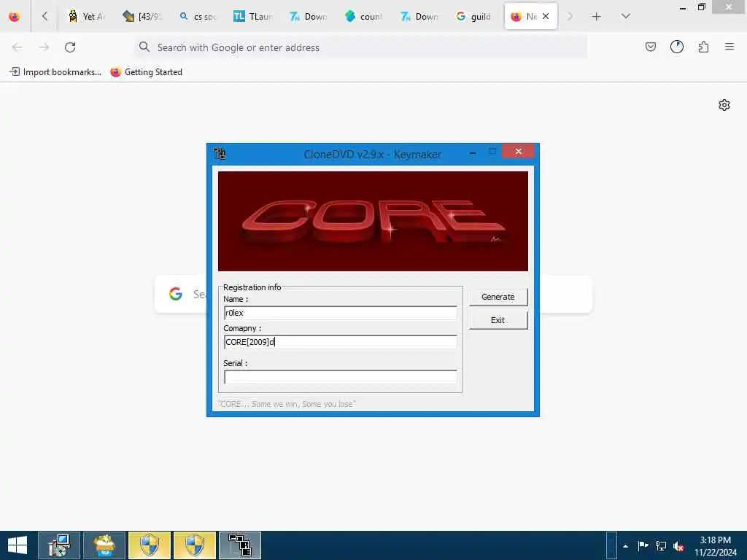Minimize the Firefox window

click(683, 7)
